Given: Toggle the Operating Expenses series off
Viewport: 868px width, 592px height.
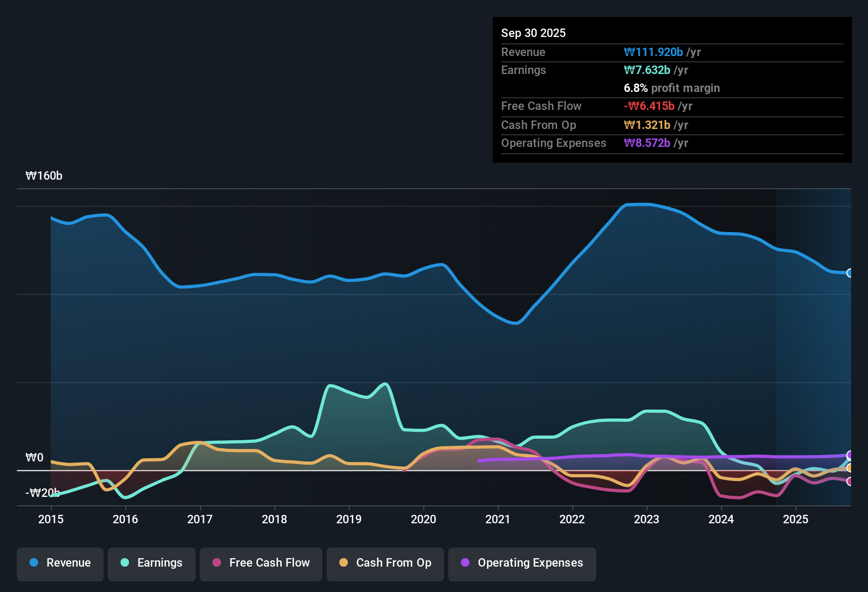Looking at the screenshot, I should tap(522, 563).
